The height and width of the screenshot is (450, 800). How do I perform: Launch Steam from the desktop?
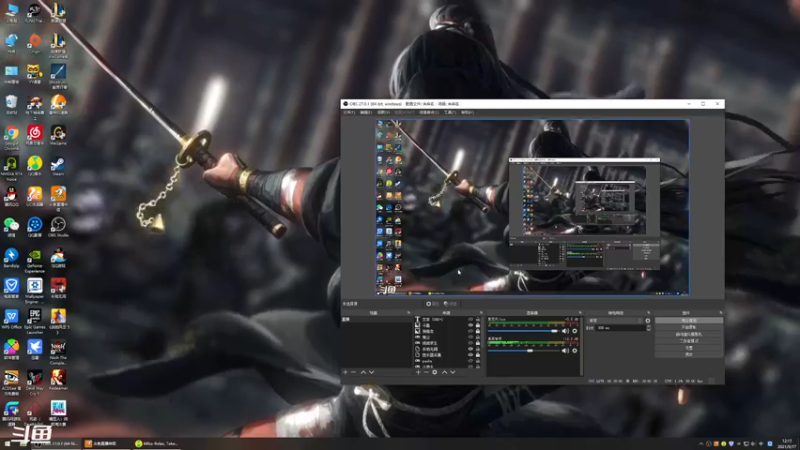(x=58, y=166)
